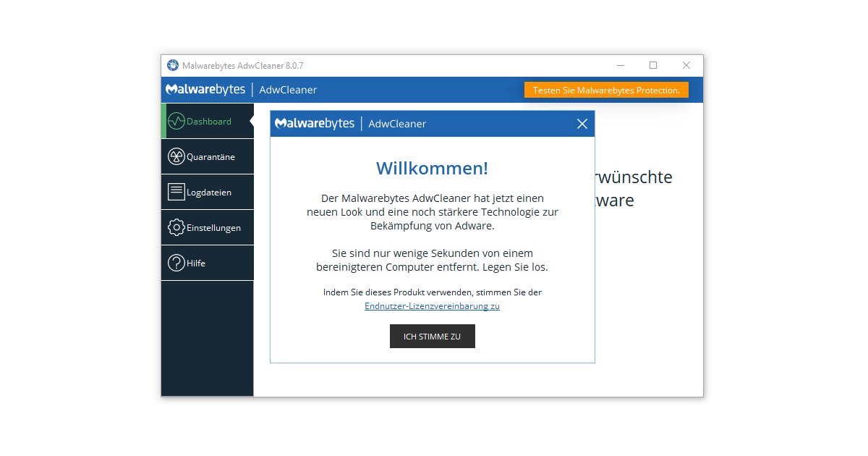Click the Malwarebytes AdwCleaner 8.0.7 title text
Screen dimensions: 868x456
(243, 65)
